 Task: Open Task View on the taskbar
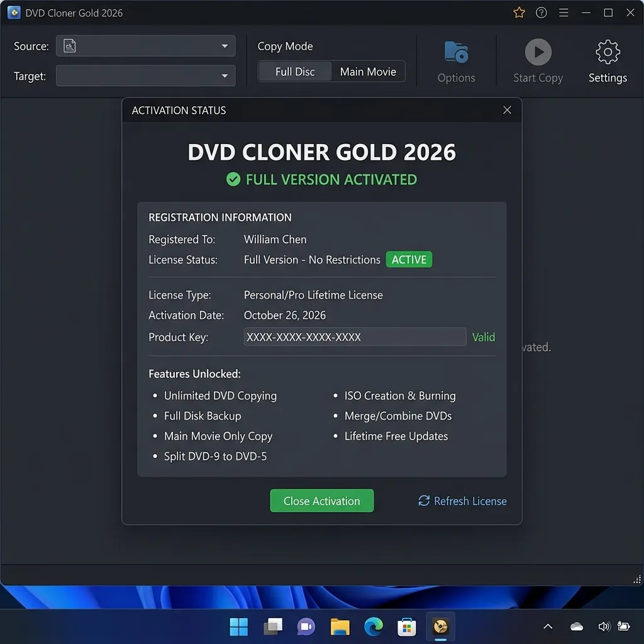point(273,626)
